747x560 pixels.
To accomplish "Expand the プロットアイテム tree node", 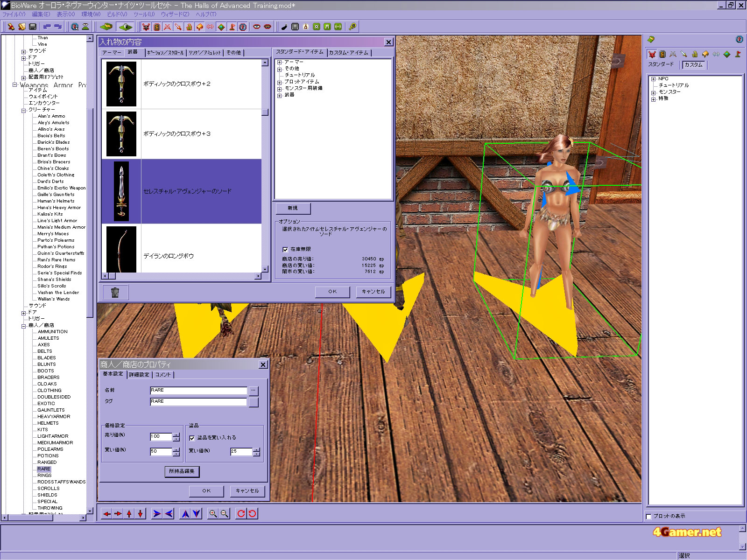I will [280, 82].
